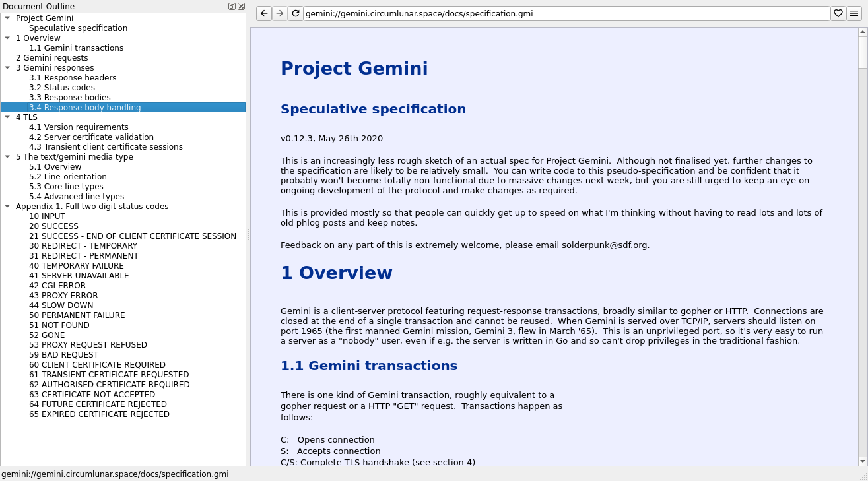Viewport: 868px width, 481px height.
Task: Collapse the 4 TLS outline node
Action: coord(7,117)
